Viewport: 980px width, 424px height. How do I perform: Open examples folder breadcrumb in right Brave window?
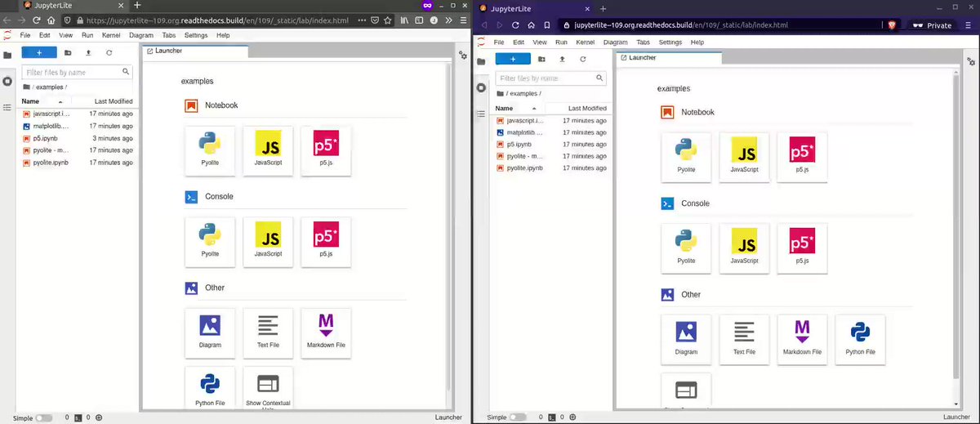click(523, 93)
